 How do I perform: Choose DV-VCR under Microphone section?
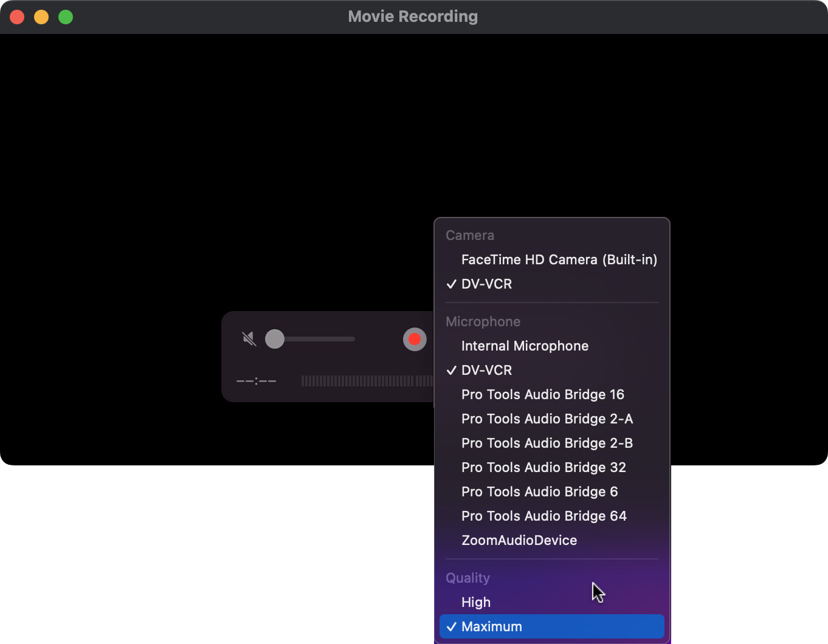click(486, 371)
